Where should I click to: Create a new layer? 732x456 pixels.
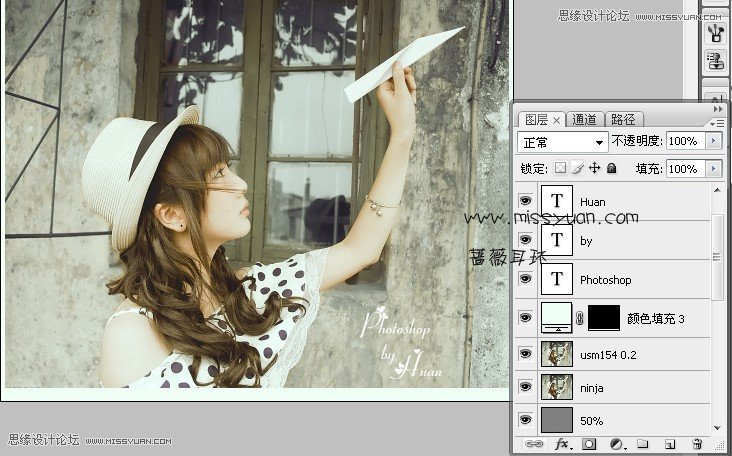tap(670, 444)
